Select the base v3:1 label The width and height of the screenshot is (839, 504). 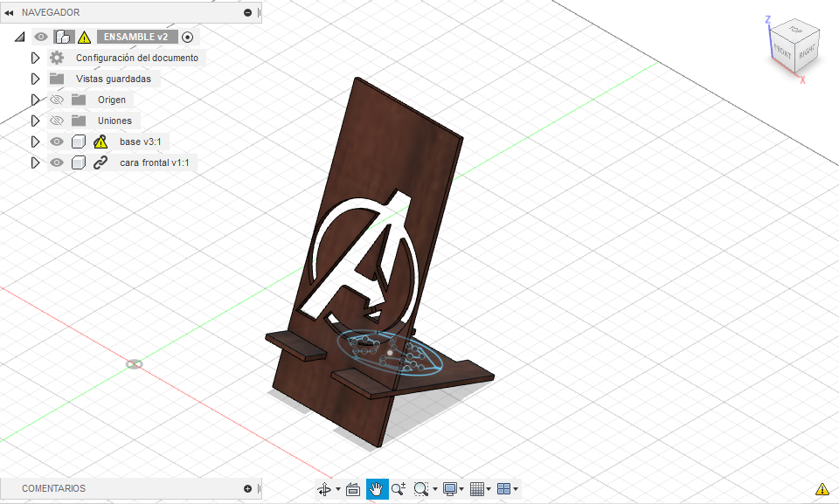[140, 142]
